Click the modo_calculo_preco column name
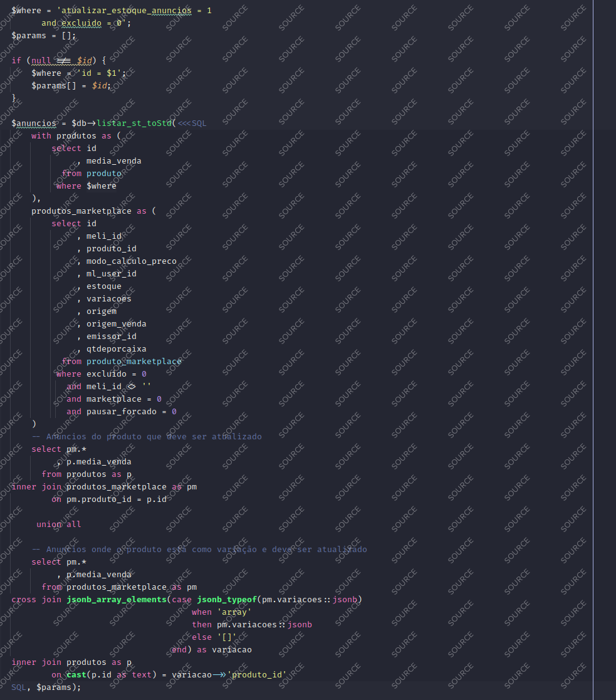 click(x=131, y=261)
